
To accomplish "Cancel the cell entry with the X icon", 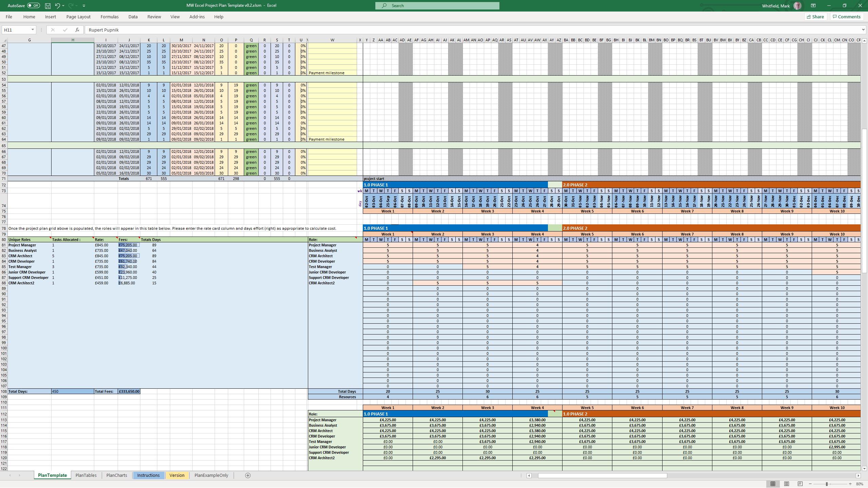I will pyautogui.click(x=53, y=30).
